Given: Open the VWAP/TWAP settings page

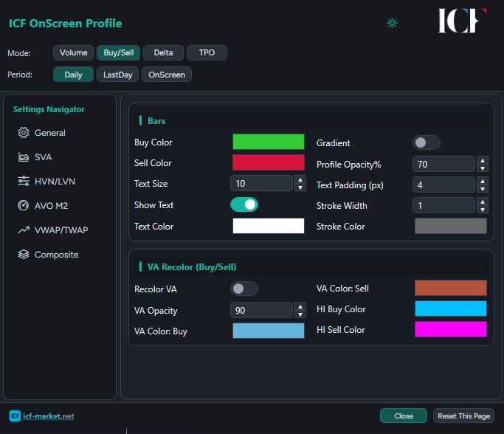Looking at the screenshot, I should (60, 230).
